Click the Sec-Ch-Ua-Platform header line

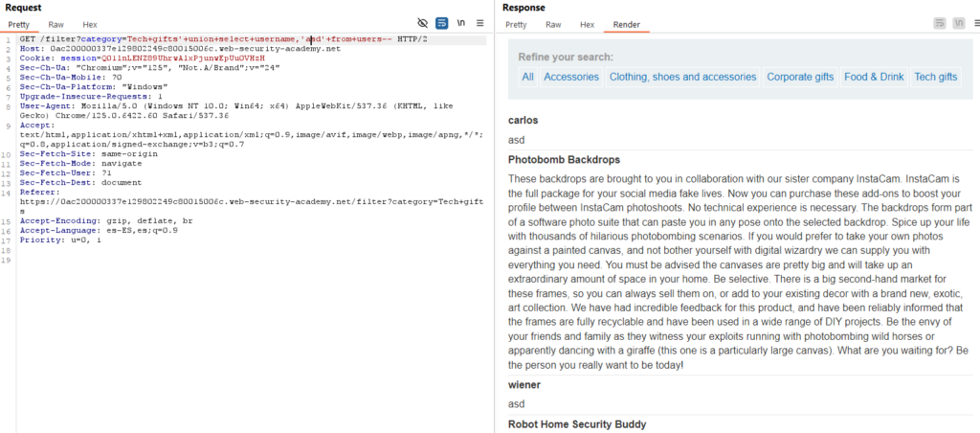pyautogui.click(x=94, y=87)
